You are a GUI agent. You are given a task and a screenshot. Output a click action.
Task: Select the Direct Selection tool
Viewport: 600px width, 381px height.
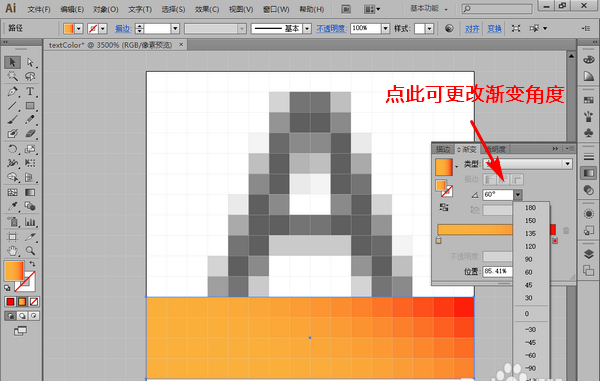(30, 62)
